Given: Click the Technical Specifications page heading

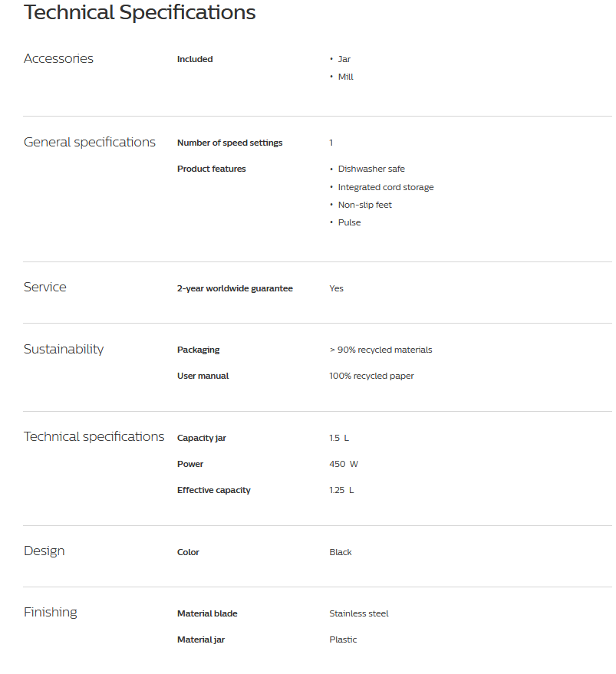Looking at the screenshot, I should point(140,12).
